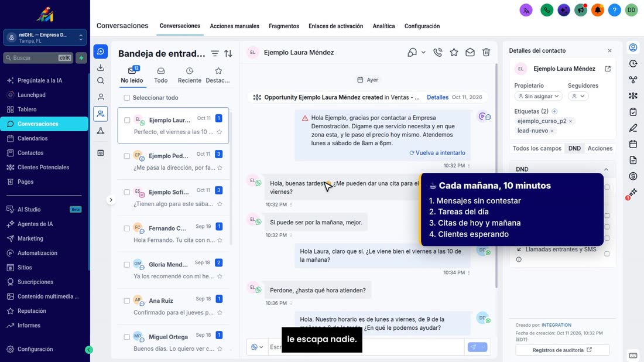
Task: Click Vuelva a intentarlo retry link
Action: point(437,153)
